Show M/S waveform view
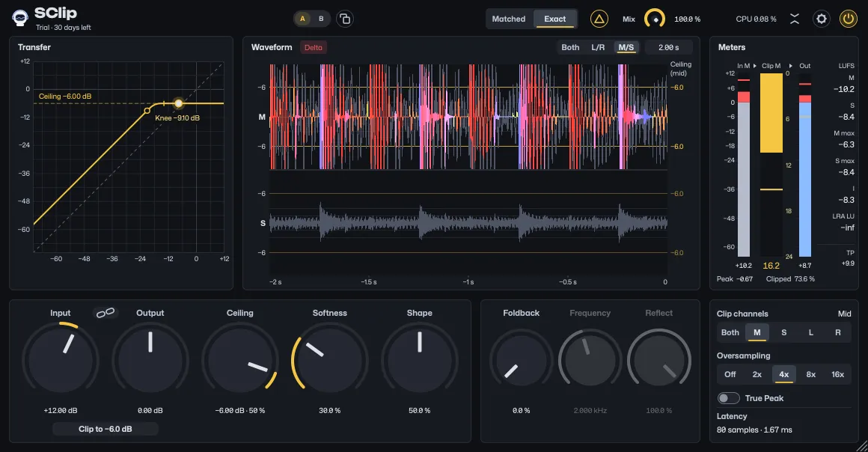 click(626, 48)
